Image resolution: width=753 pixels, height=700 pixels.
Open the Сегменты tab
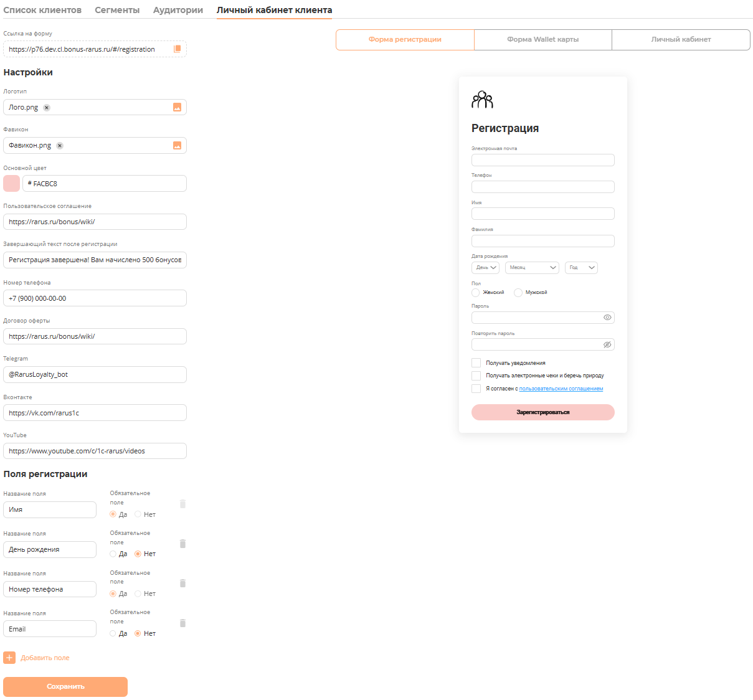(117, 10)
